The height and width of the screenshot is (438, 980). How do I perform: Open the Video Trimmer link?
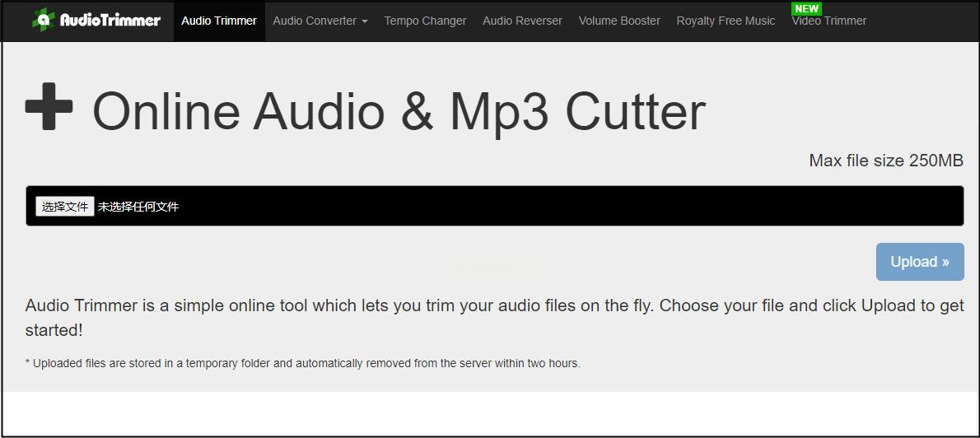[x=828, y=21]
